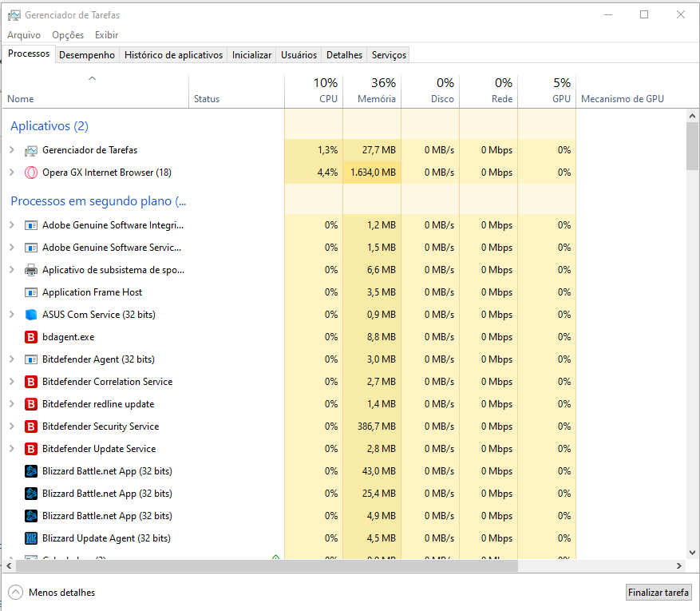Expand the Bitdefender Correlation Service process
Viewport: 700px width, 611px height.
click(x=12, y=382)
